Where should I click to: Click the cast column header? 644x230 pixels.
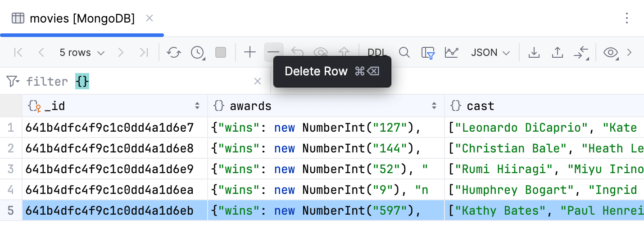coord(544,106)
